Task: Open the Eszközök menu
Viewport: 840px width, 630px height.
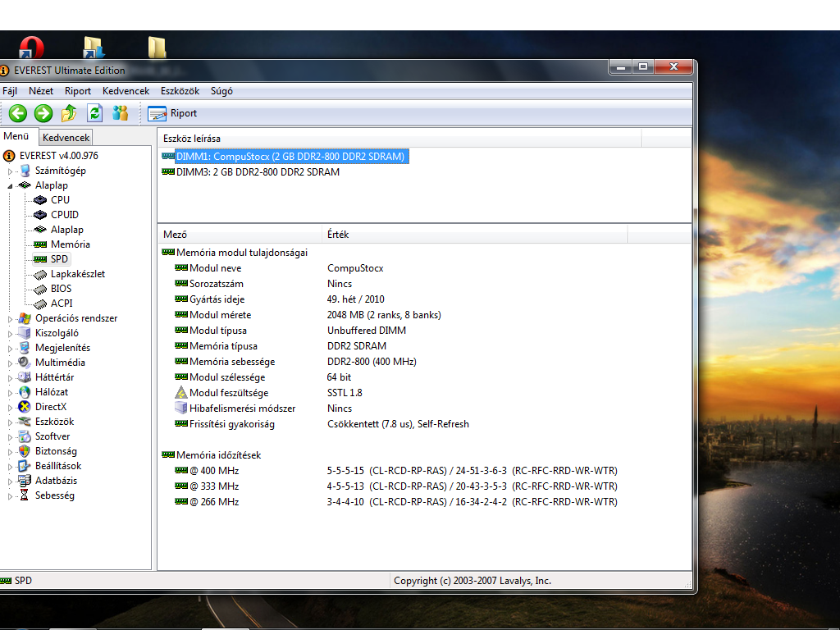Action: [x=180, y=91]
